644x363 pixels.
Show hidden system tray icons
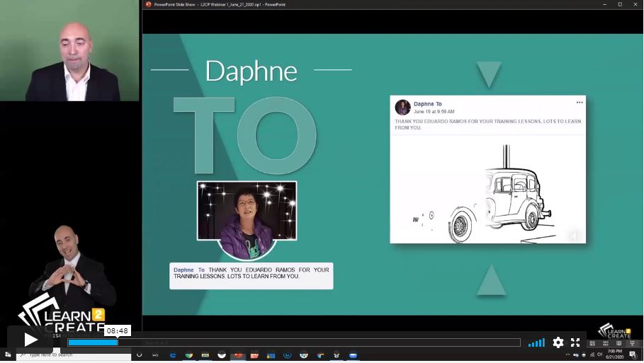(x=566, y=355)
